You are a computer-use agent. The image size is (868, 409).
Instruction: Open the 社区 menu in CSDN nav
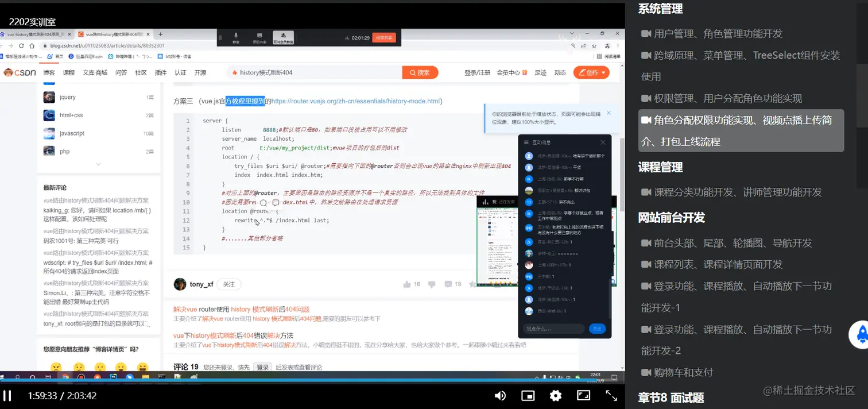tap(141, 72)
